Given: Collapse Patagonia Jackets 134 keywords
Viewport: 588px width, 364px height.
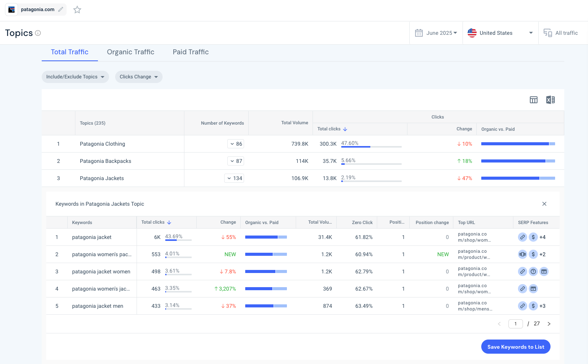Looking at the screenshot, I should tap(234, 178).
